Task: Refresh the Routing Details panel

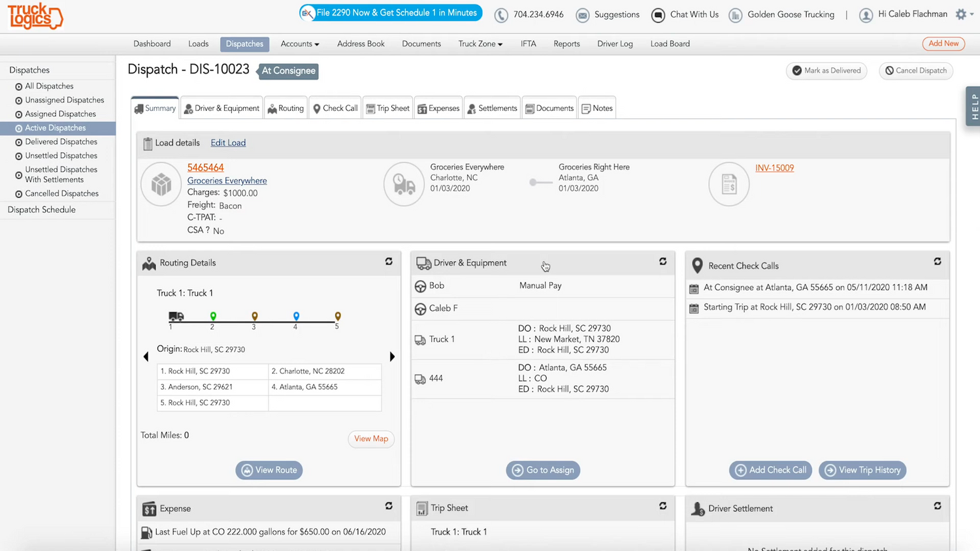Action: pyautogui.click(x=389, y=262)
